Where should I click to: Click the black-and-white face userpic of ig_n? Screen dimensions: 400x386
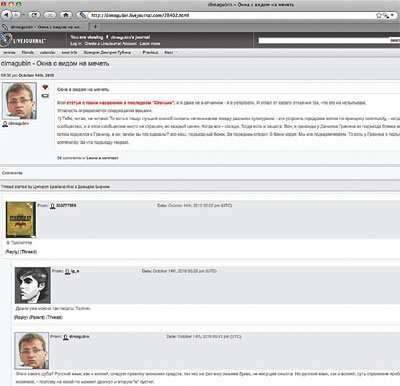[x=33, y=285]
